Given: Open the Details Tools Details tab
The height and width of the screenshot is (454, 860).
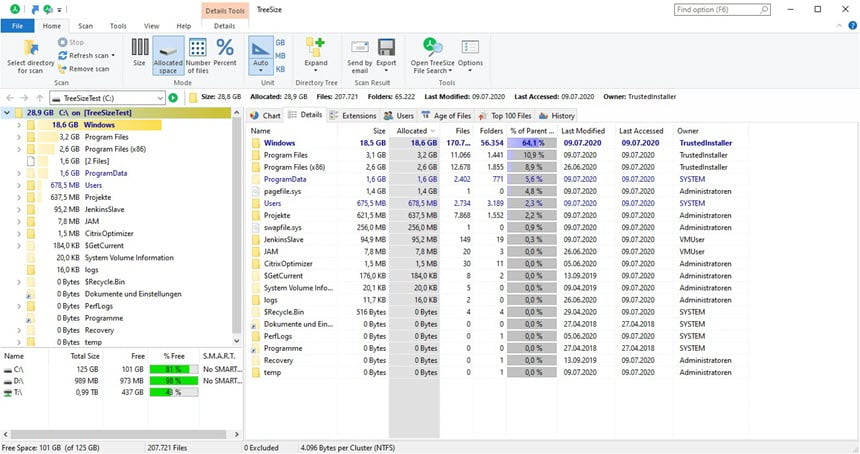Looking at the screenshot, I should [224, 26].
